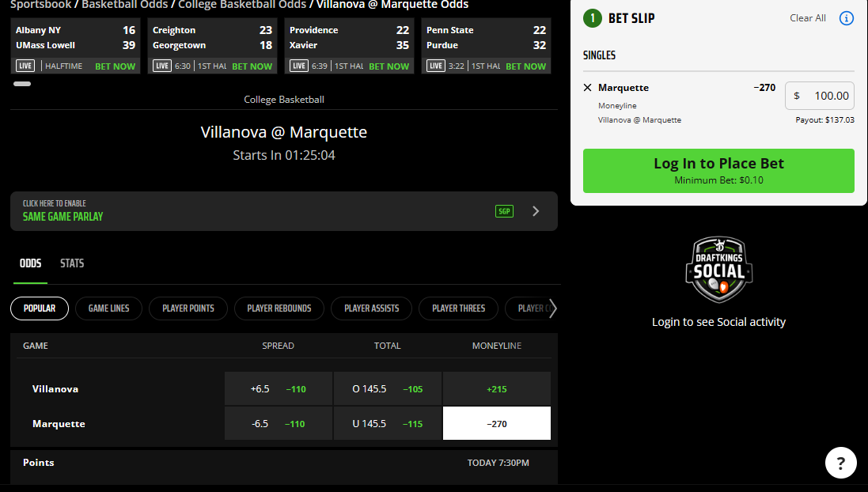Select the Game Lines category
This screenshot has height=492, width=868.
(108, 308)
